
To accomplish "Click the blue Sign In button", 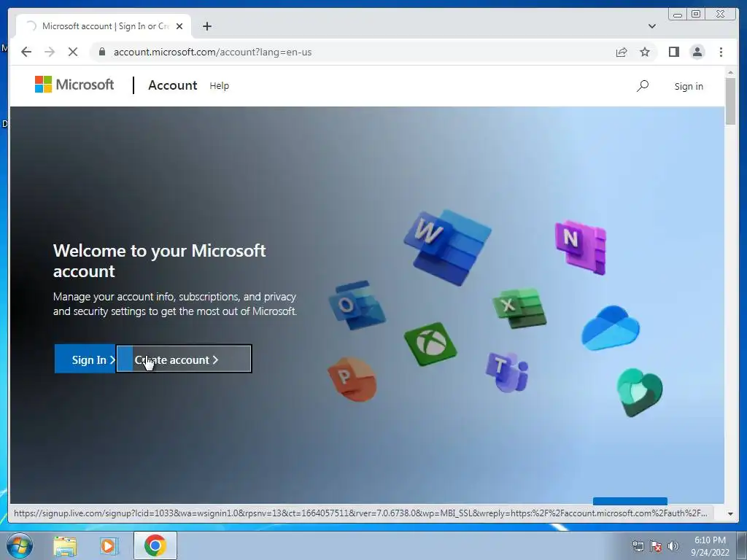I will tap(85, 359).
